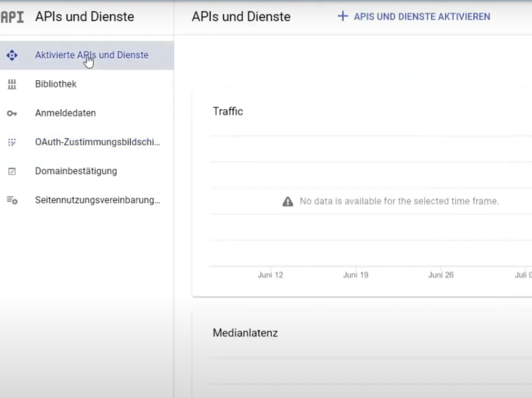
Task: Click the Domainbestätigung checkmark icon
Action: tap(12, 172)
